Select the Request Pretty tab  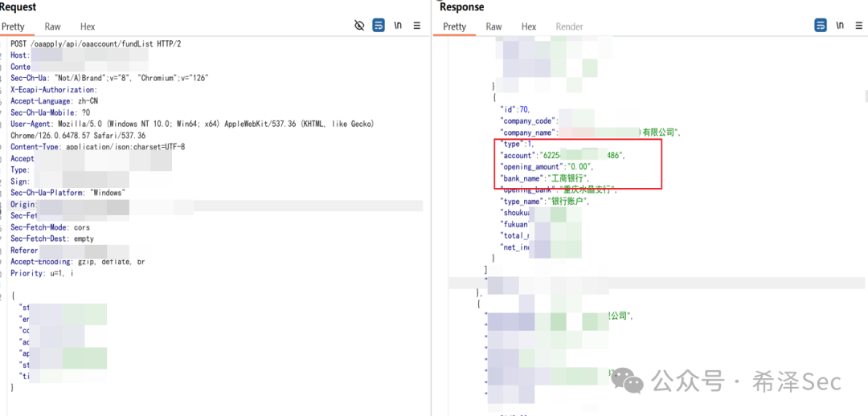(13, 27)
